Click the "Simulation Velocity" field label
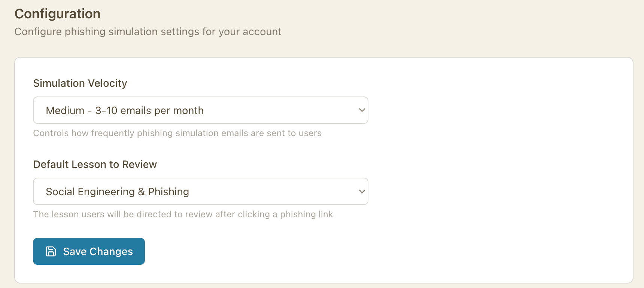The image size is (644, 288). pyautogui.click(x=80, y=83)
